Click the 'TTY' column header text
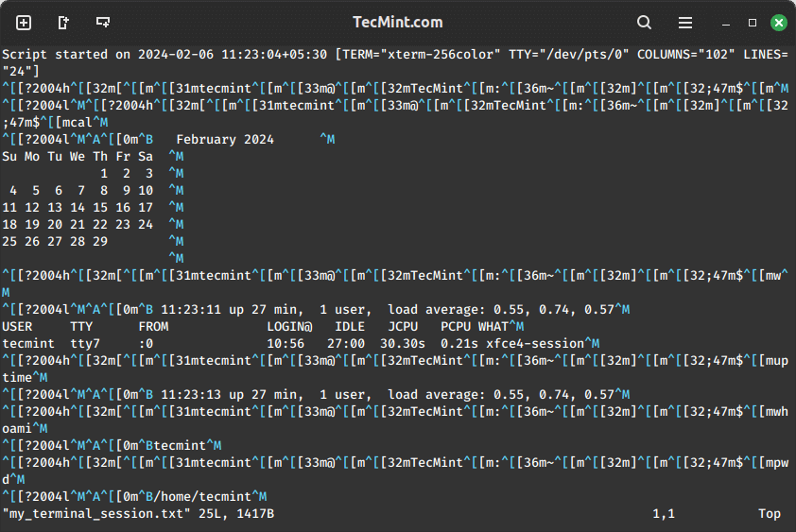This screenshot has height=532, width=796. 81,326
